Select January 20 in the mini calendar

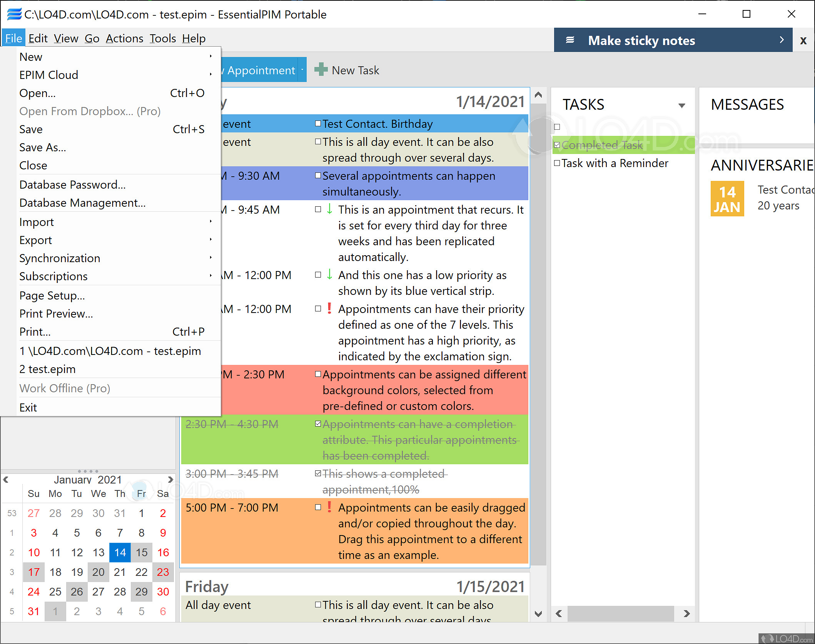[x=98, y=572]
